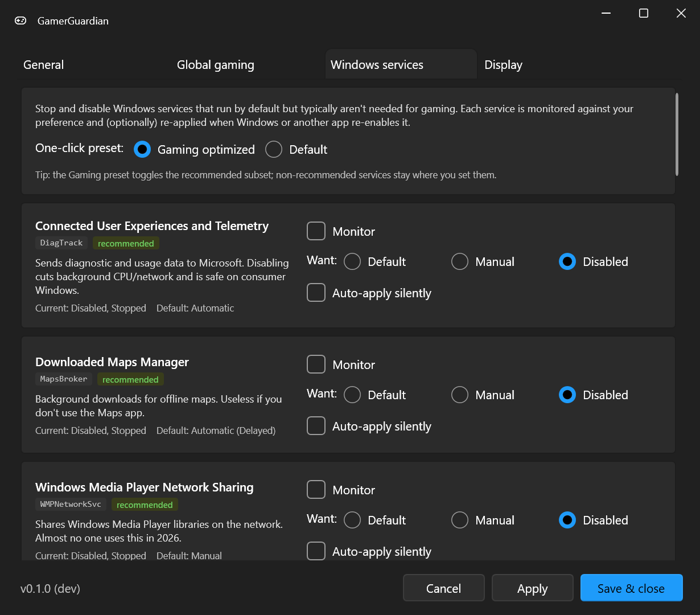Image resolution: width=700 pixels, height=615 pixels.
Task: Click the Apply button
Action: pyautogui.click(x=533, y=588)
